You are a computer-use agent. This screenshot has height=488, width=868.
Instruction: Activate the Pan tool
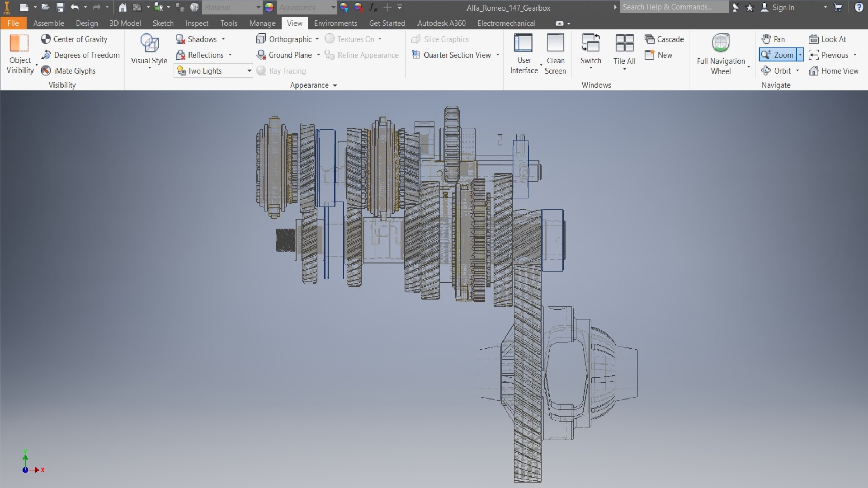pos(774,39)
